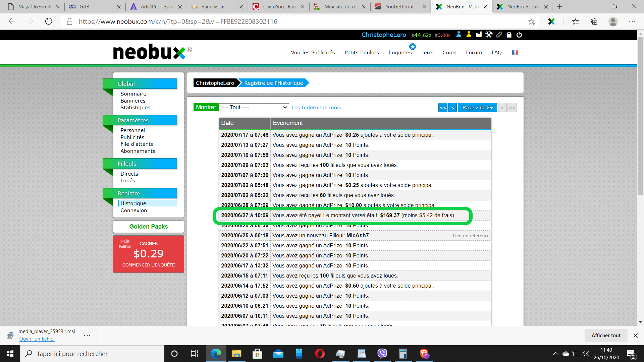
Task: Click the power logout icon
Action: [x=519, y=35]
